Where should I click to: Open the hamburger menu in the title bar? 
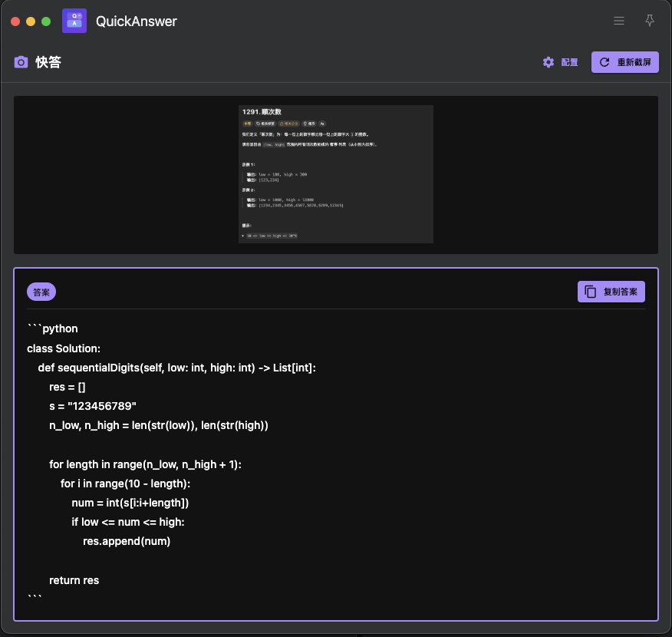pyautogui.click(x=618, y=21)
